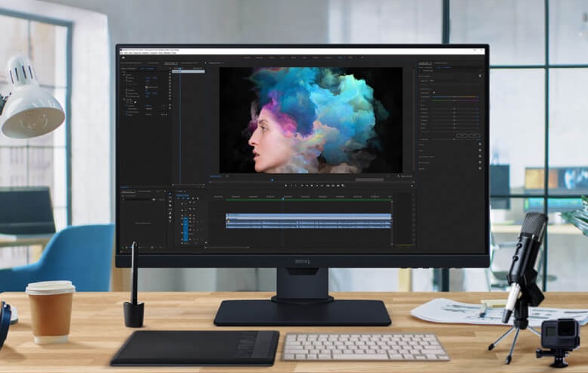Image resolution: width=588 pixels, height=373 pixels.
Task: Step back one frame in Program Monitor
Action: [x=306, y=185]
